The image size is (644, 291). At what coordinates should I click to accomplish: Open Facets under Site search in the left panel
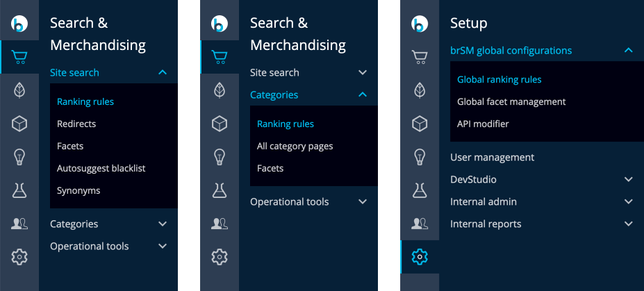pyautogui.click(x=70, y=146)
